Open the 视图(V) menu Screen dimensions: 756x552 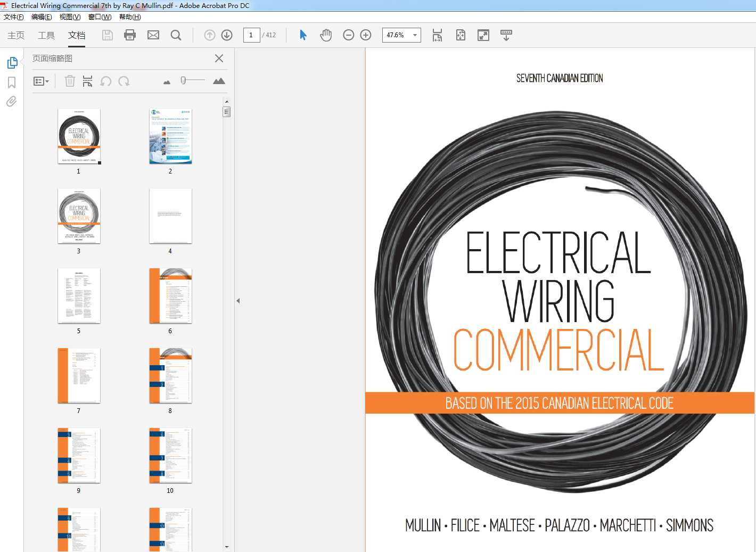tap(70, 17)
